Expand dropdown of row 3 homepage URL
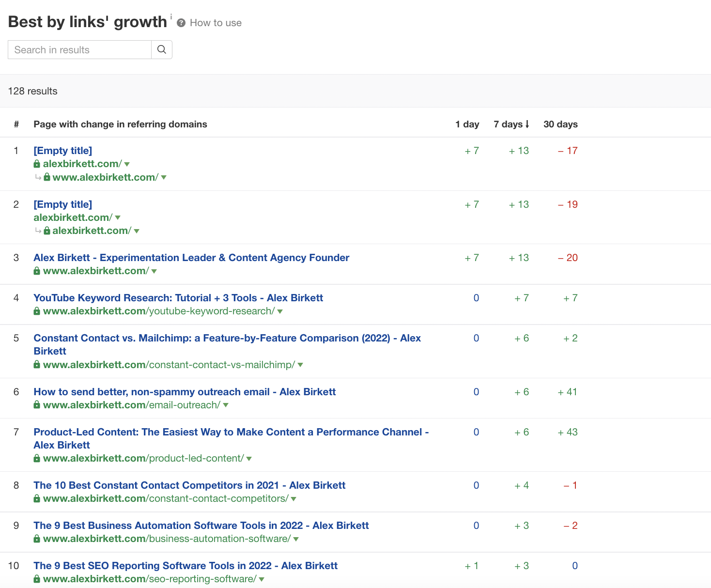The height and width of the screenshot is (588, 711). click(154, 271)
